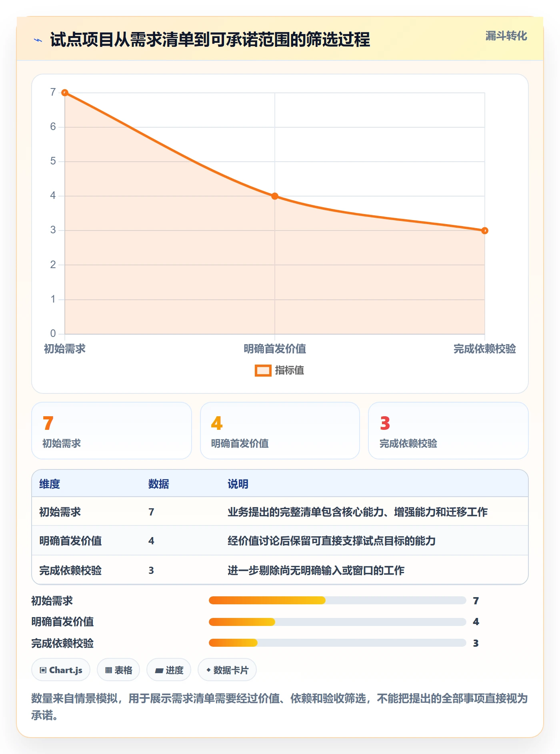Click the 初始需求 x-axis label on chart
This screenshot has height=754, width=560.
[x=65, y=349]
